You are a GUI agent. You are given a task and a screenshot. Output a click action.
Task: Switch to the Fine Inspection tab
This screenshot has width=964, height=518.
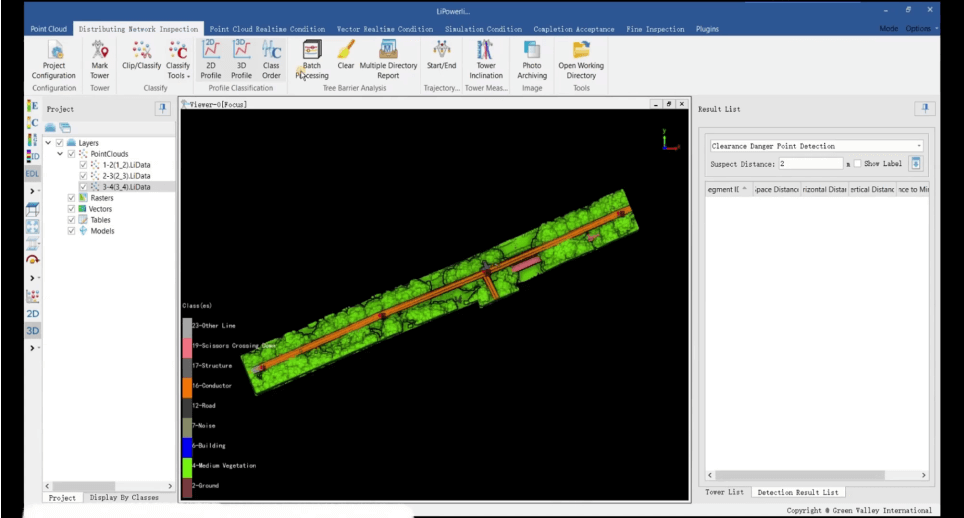[x=654, y=29]
